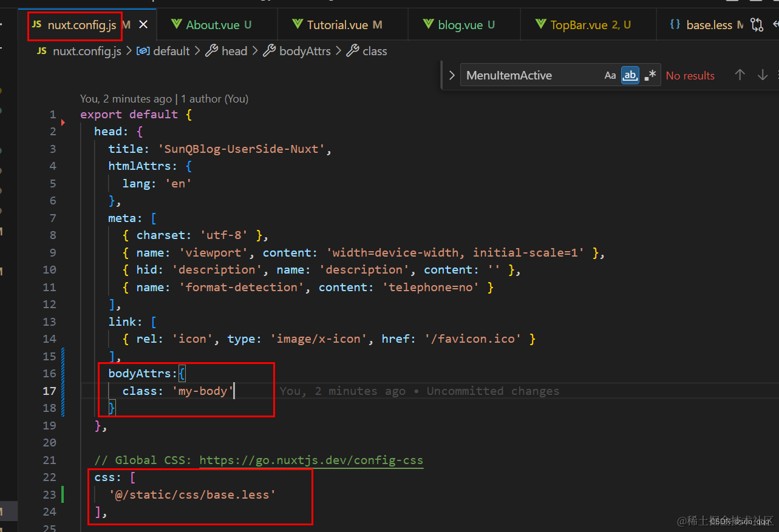Image resolution: width=779 pixels, height=532 pixels.
Task: Click 'export default' on line 1
Action: pos(129,115)
